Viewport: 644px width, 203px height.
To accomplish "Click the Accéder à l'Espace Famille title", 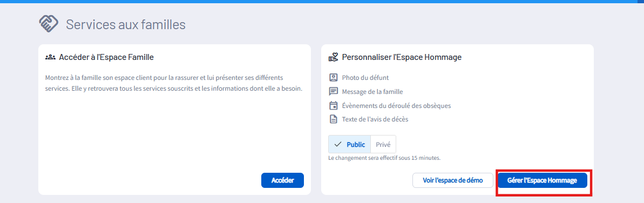I will click(x=106, y=57).
